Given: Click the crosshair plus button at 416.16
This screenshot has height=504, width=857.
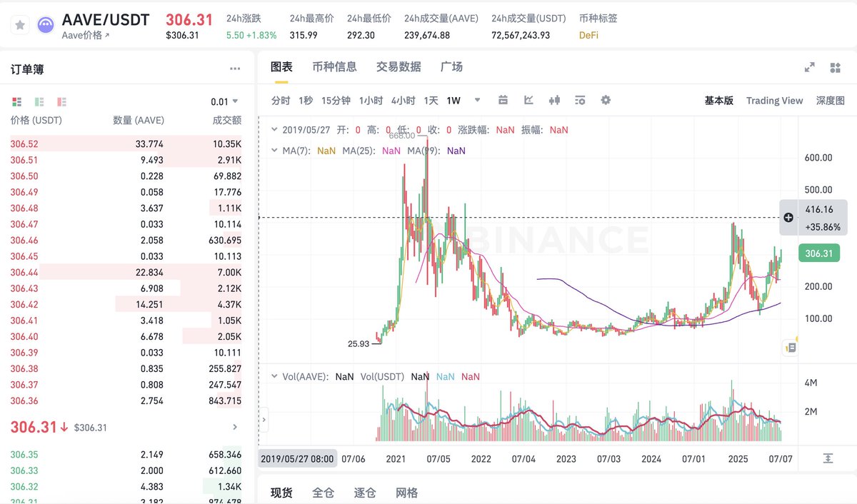Looking at the screenshot, I should [x=788, y=218].
